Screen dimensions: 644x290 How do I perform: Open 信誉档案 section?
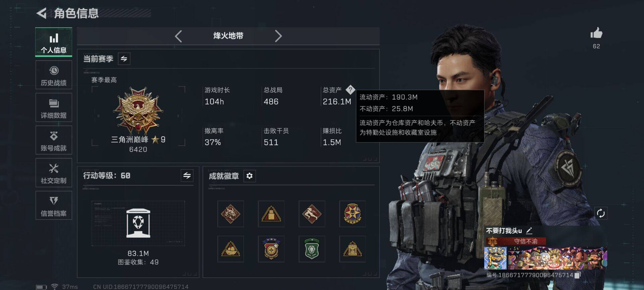pyautogui.click(x=54, y=205)
